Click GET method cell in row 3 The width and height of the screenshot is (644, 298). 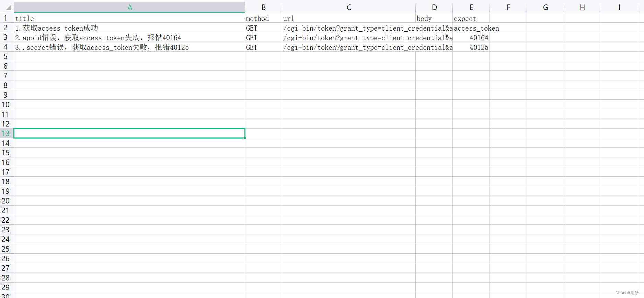click(x=263, y=37)
